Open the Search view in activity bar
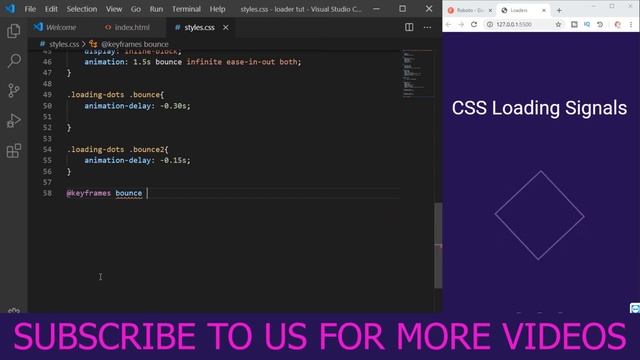Viewport: 640px width, 360px height. (x=13, y=61)
